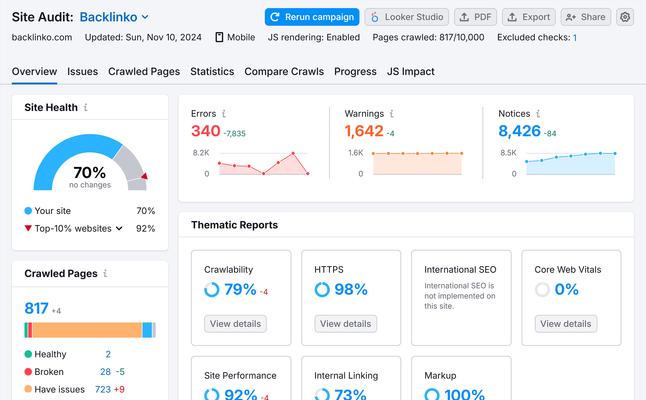Click the backlinko.com domain text
Screen dimensions: 646x400
pyautogui.click(x=42, y=37)
